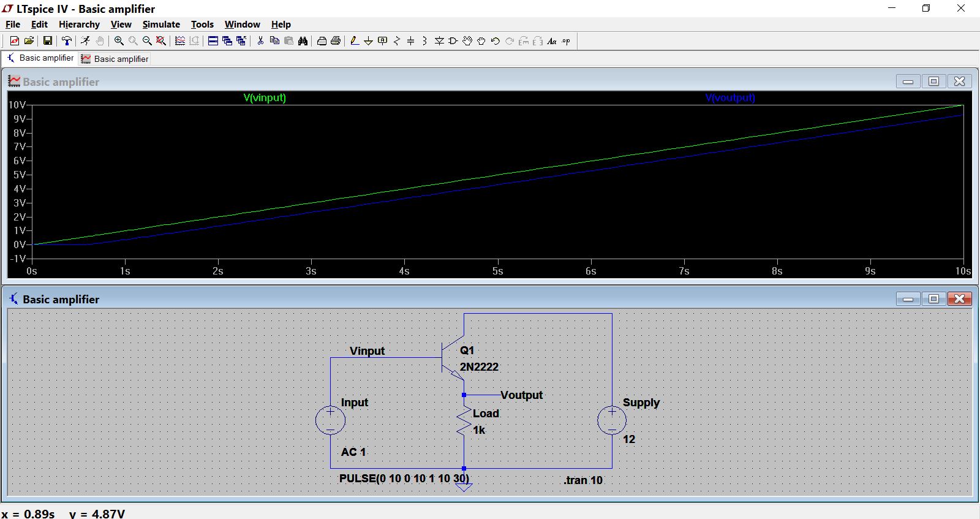The height and width of the screenshot is (519, 980).
Task: Click the Mirror toolbar icon
Action: 538,41
